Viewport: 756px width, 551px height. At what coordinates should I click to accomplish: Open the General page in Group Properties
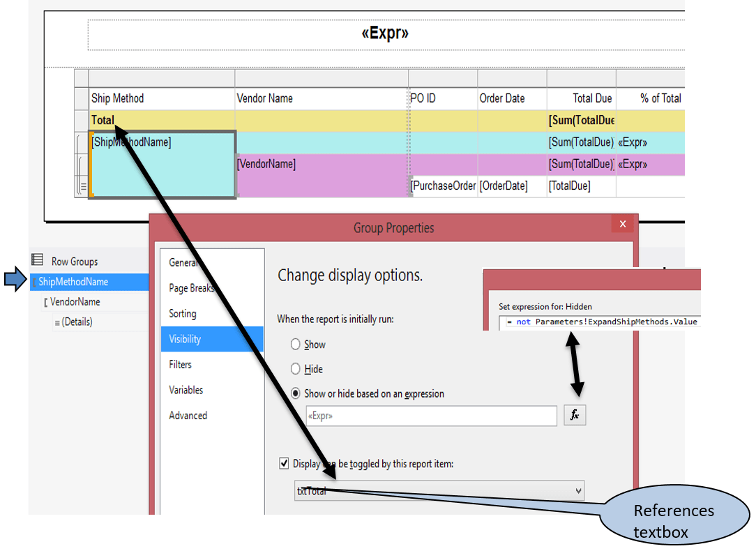click(183, 262)
